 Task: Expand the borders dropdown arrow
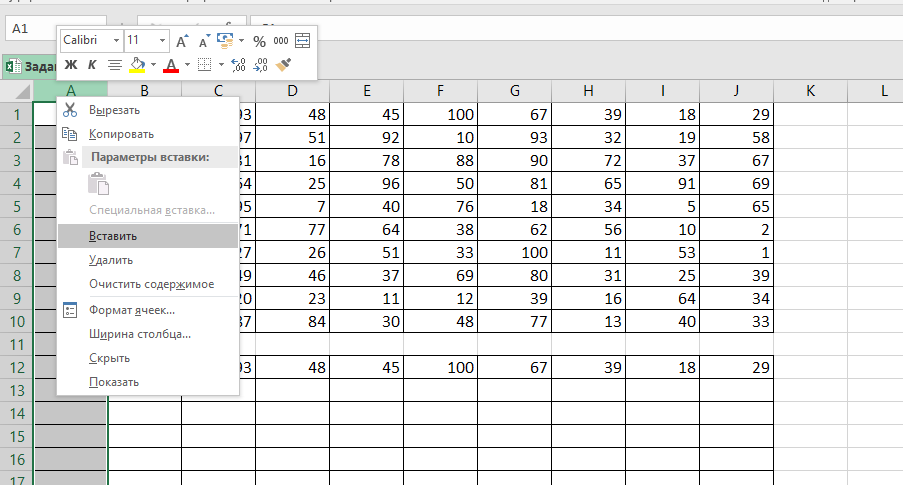click(220, 65)
